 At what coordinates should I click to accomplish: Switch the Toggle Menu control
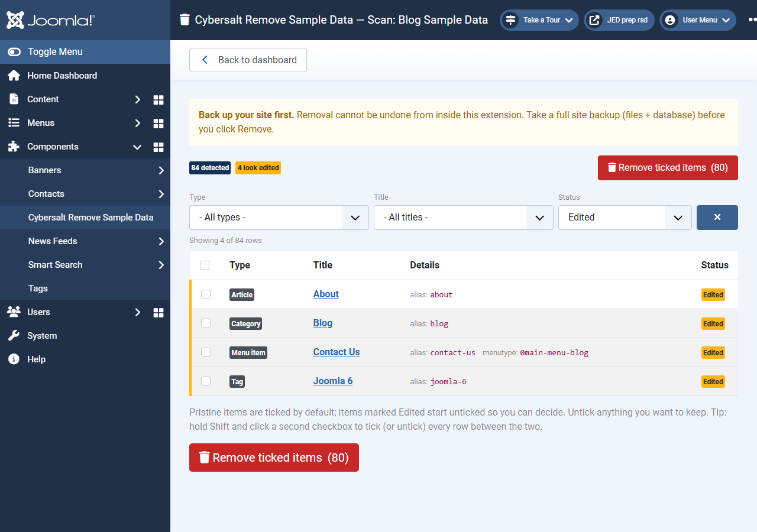[x=85, y=52]
